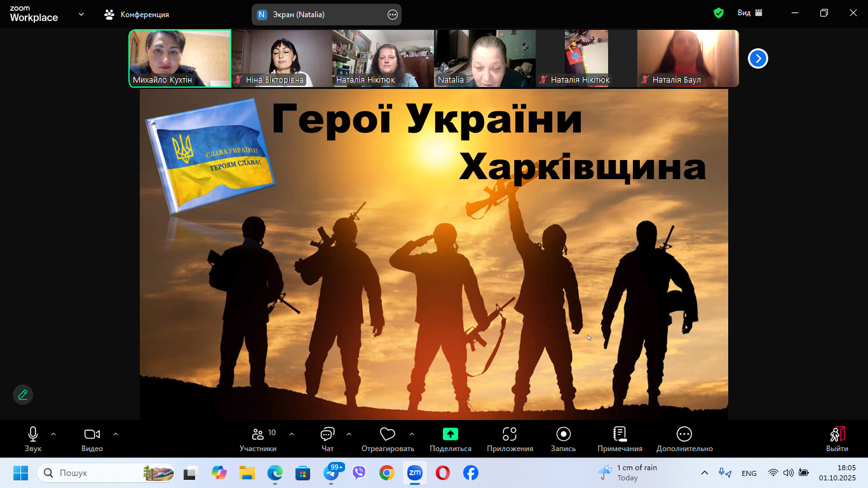This screenshot has height=488, width=868.
Task: Click the Reactions (Отреагировать) heart icon
Action: click(387, 435)
